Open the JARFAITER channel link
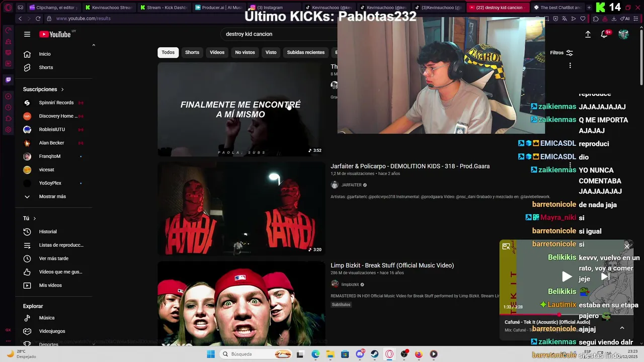The image size is (644, 362). pyautogui.click(x=351, y=185)
